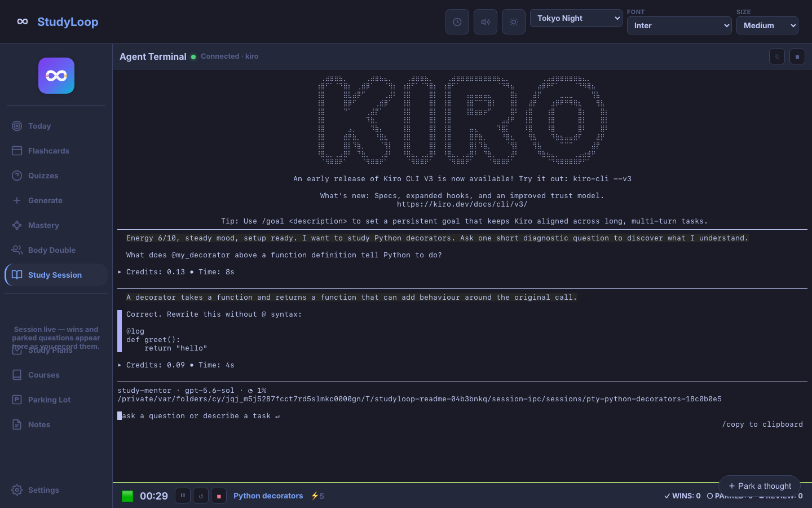The height and width of the screenshot is (508, 812).
Task: Open the Inter font dropdown
Action: (679, 25)
